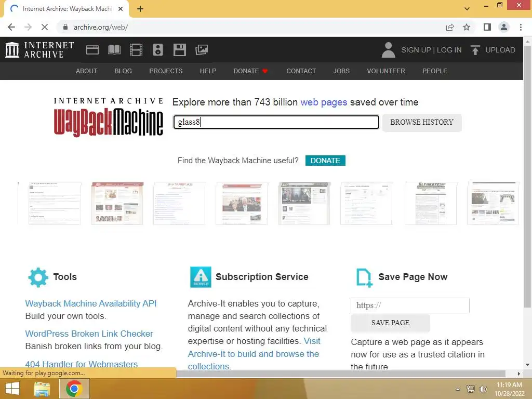Open the CONTACT menu item
532x399 pixels.
click(301, 71)
